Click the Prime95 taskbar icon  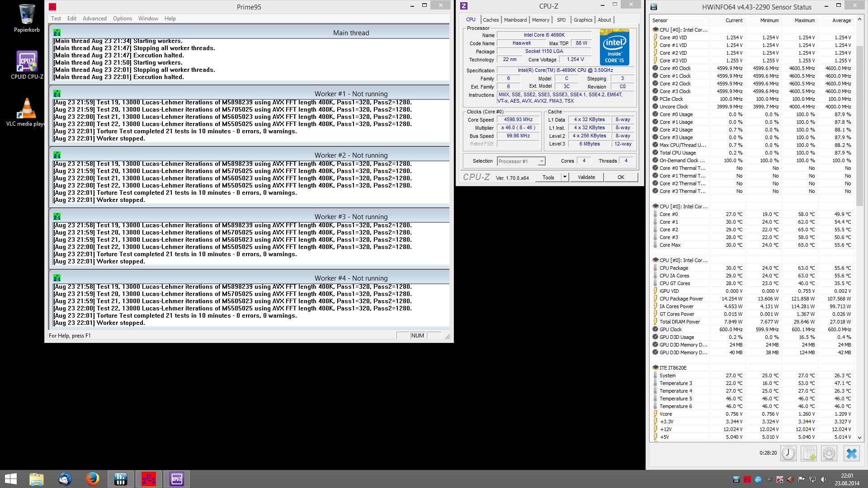pyautogui.click(x=149, y=479)
